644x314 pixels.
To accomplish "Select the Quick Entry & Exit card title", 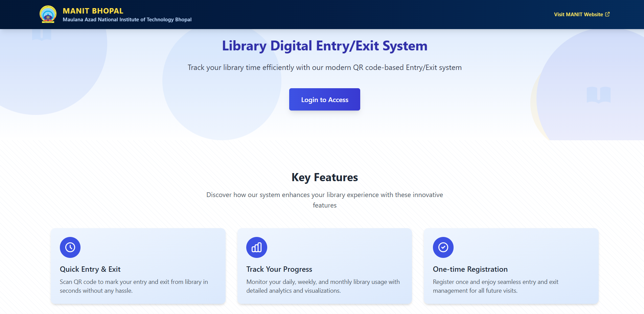I will (90, 269).
